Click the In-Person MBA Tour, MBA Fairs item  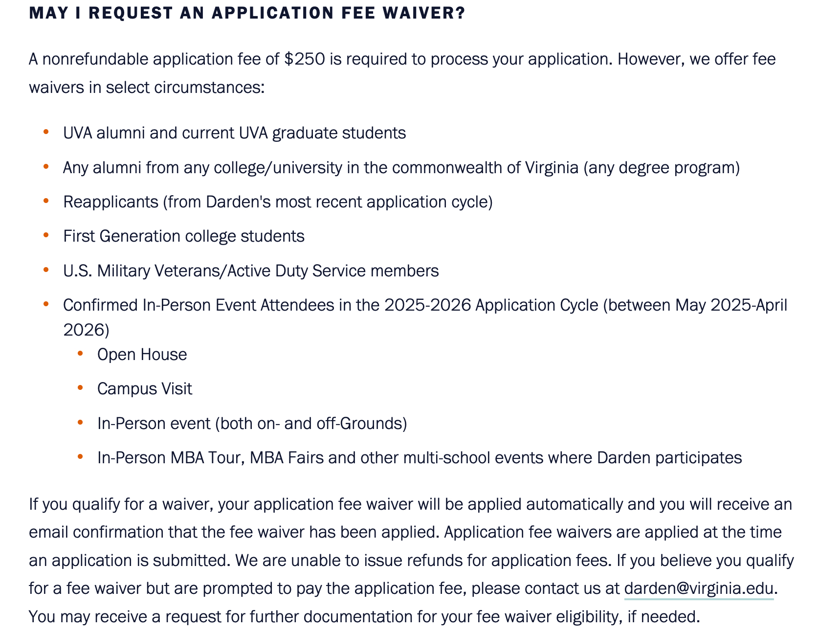point(419,458)
